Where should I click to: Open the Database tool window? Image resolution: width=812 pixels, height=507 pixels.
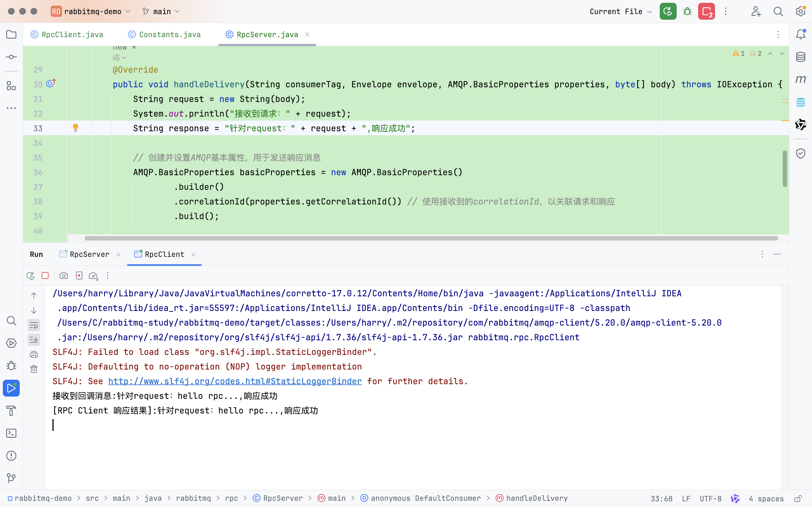point(801,57)
